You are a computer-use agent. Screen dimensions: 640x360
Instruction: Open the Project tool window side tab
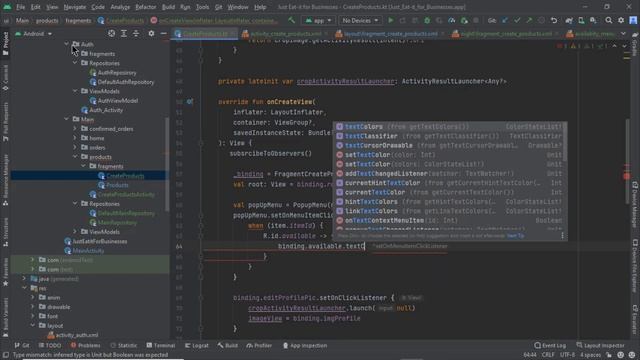tap(6, 44)
